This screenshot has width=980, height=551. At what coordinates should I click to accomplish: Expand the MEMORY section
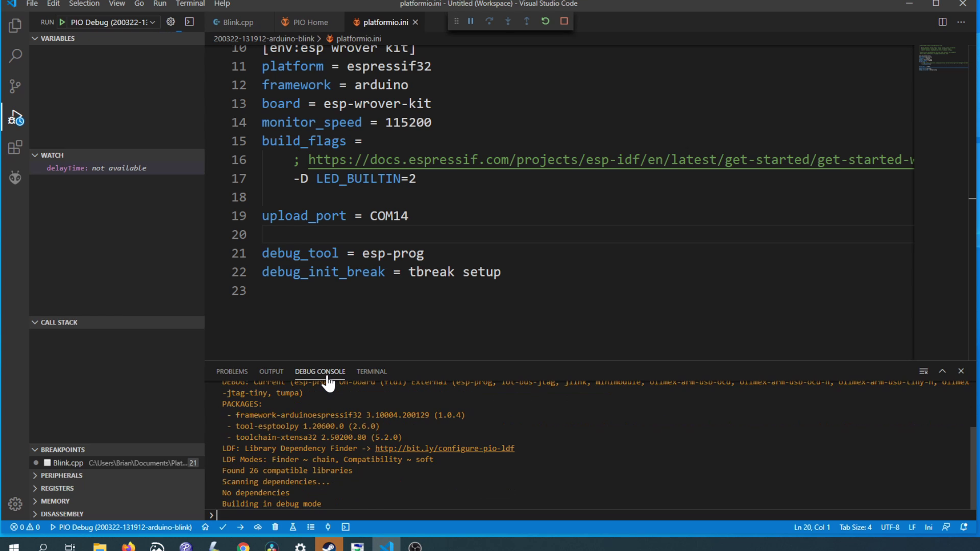117,501
